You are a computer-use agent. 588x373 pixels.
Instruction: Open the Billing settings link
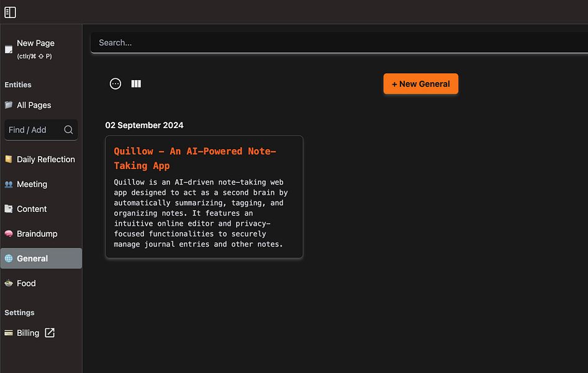tap(28, 333)
